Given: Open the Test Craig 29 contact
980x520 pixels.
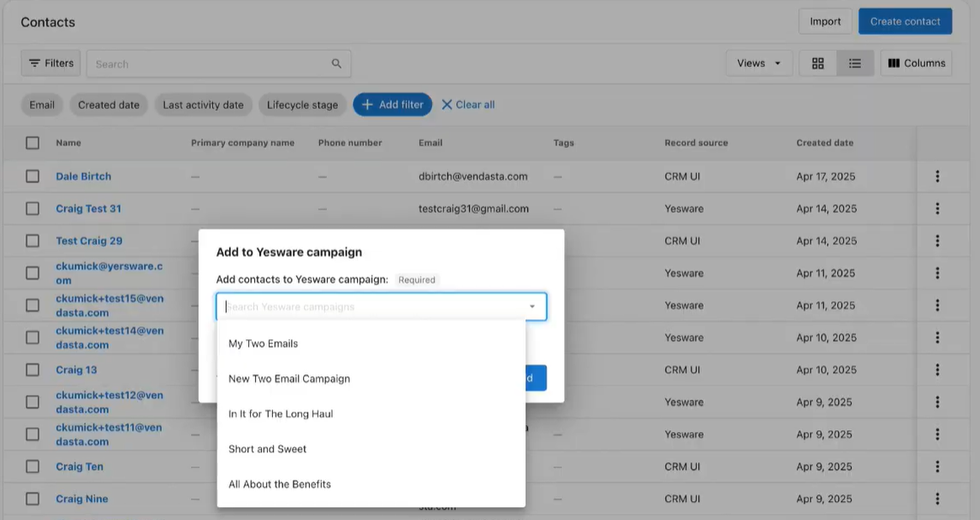Looking at the screenshot, I should [x=89, y=241].
